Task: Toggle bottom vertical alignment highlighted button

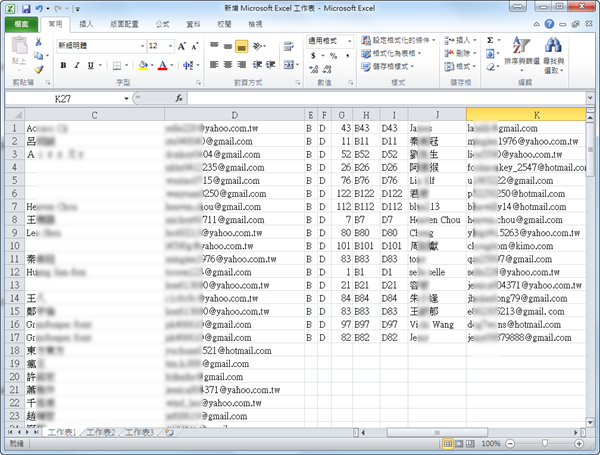Action: [x=241, y=46]
